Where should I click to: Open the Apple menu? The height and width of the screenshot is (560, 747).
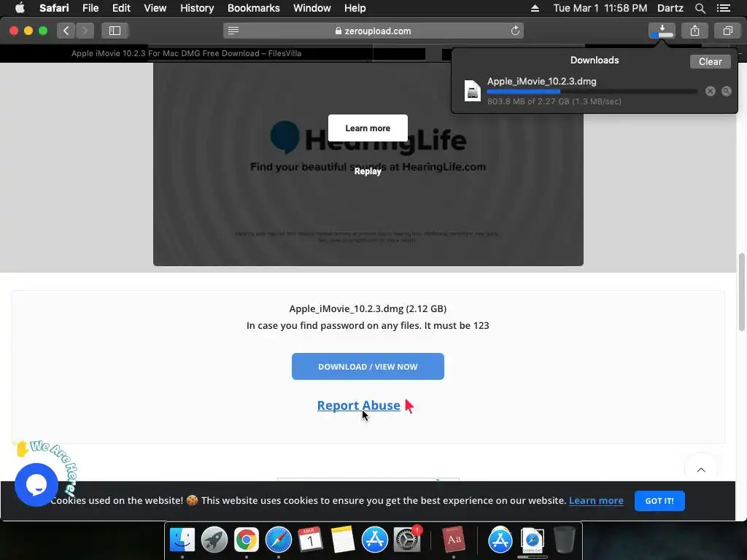coord(20,8)
